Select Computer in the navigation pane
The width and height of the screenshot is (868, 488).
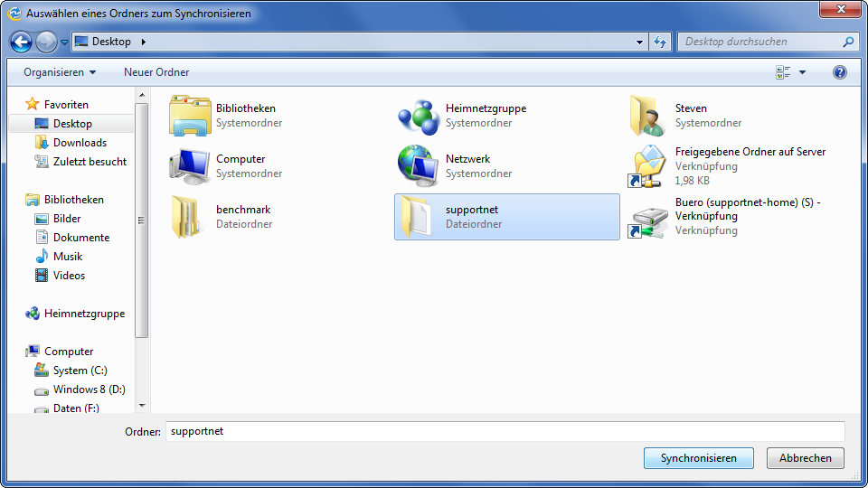69,352
